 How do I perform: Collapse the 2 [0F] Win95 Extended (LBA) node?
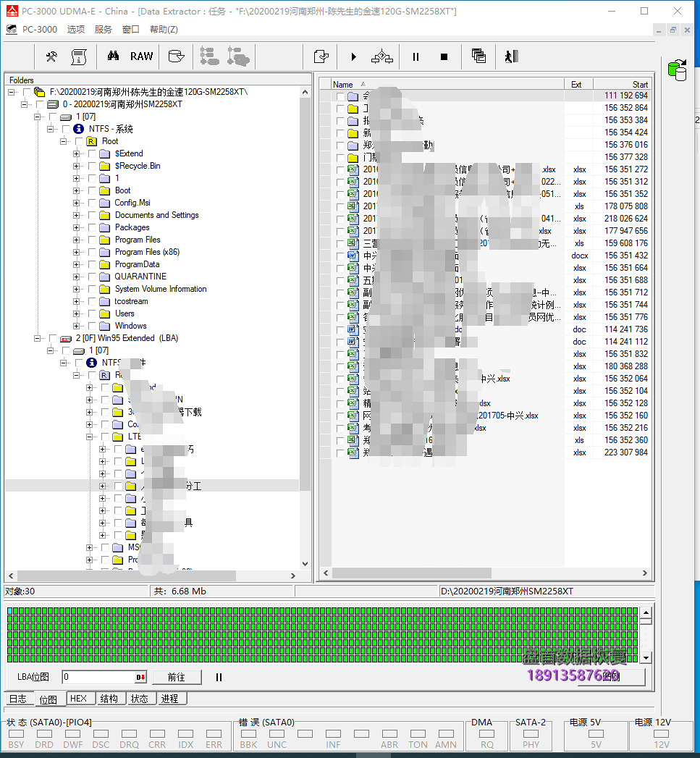[x=37, y=338]
